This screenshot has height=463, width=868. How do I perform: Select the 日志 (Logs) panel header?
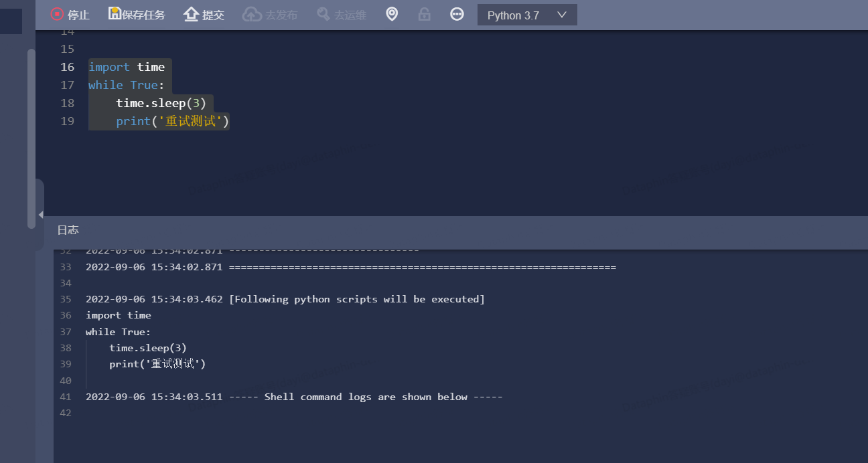pos(68,229)
